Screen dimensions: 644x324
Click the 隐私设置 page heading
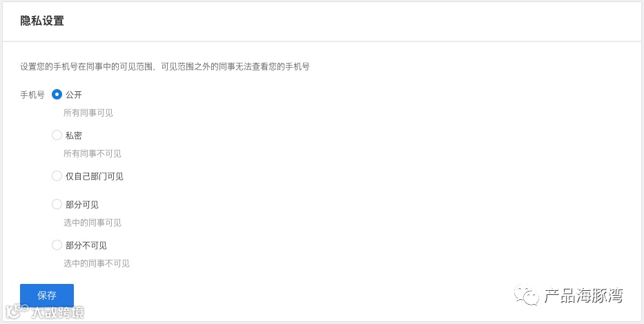pos(42,21)
